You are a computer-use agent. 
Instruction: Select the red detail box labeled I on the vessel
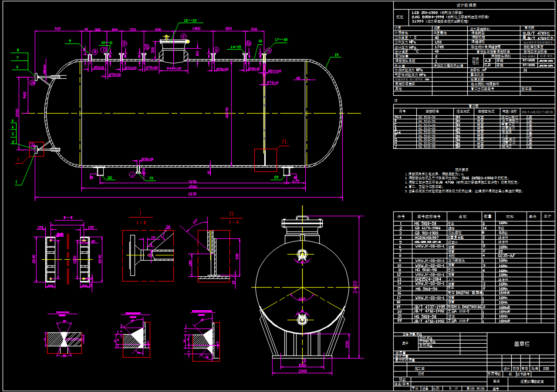tap(36, 149)
